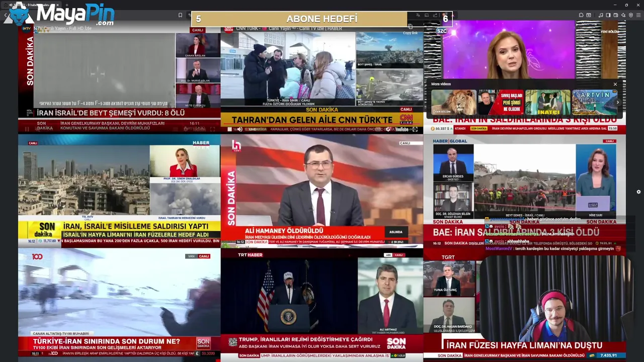Image resolution: width=644 pixels, height=362 pixels.
Task: Click the cast icon next to translate
Action: click(427, 15)
